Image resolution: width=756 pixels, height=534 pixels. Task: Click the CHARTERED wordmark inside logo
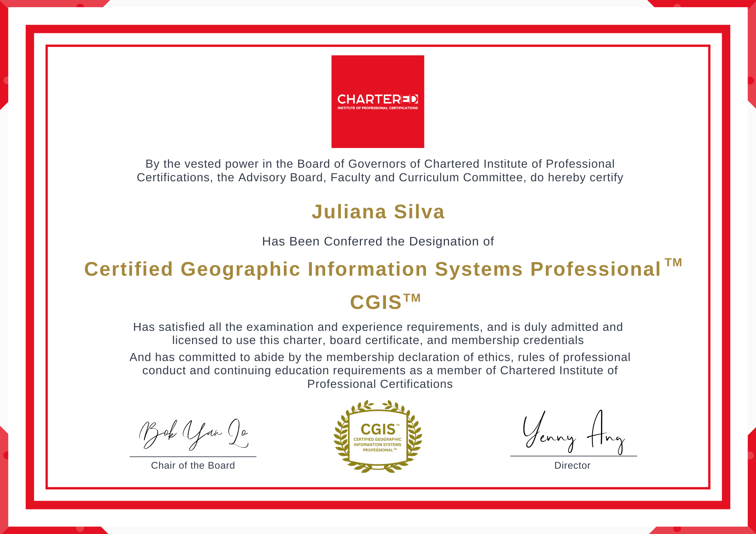click(x=378, y=99)
